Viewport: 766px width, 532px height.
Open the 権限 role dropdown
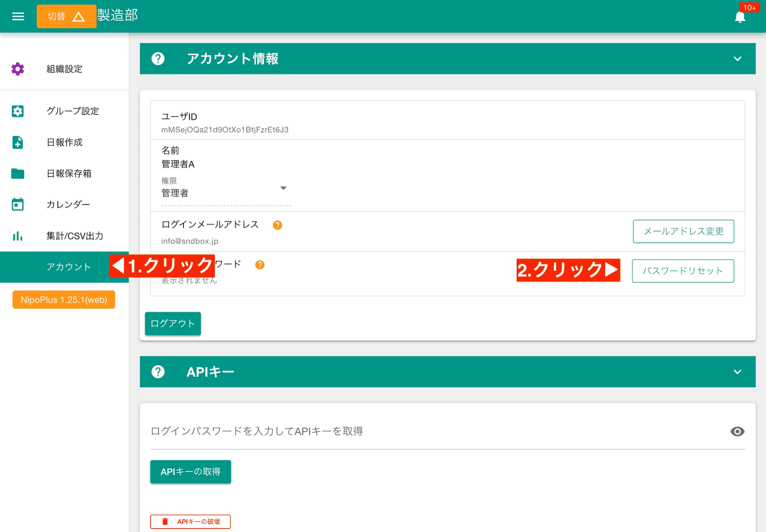click(x=283, y=188)
